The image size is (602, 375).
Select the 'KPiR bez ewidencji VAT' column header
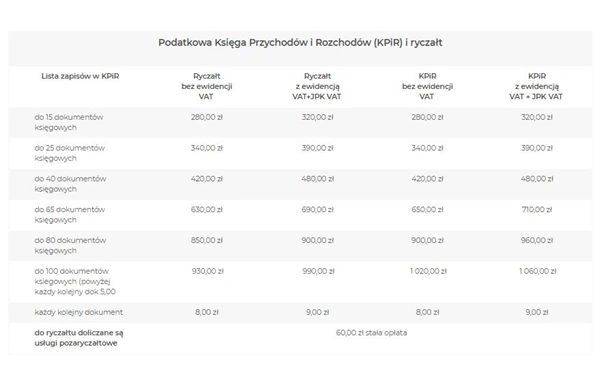pyautogui.click(x=427, y=86)
